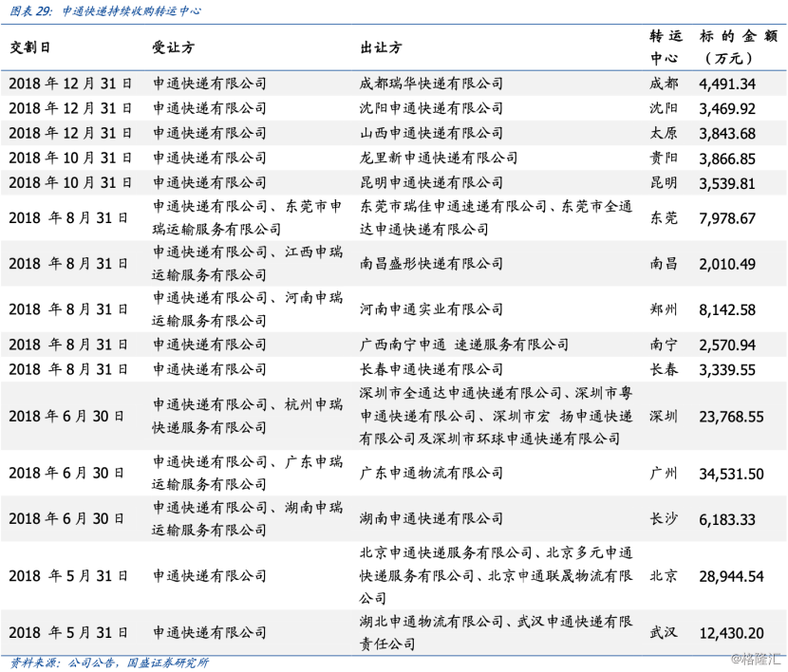
Task: Click the transfer center cell 长沙
Action: [x=664, y=518]
